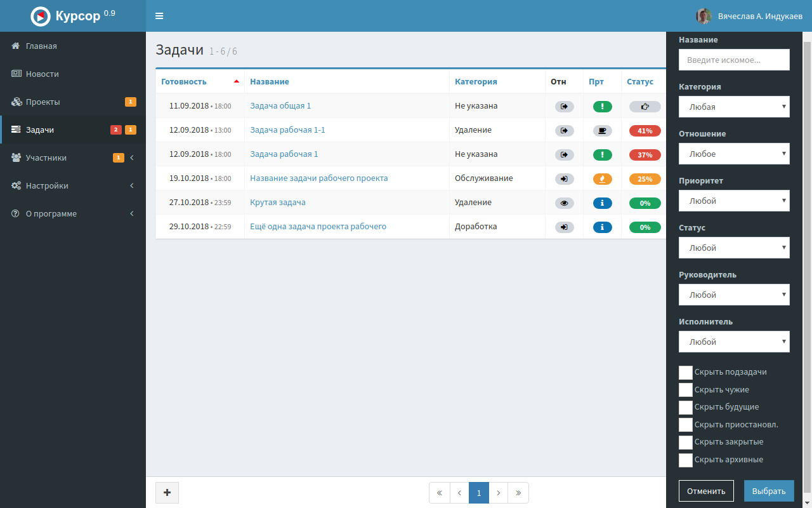812x508 pixels.
Task: Click the Курсор logo icon
Action: (41, 17)
